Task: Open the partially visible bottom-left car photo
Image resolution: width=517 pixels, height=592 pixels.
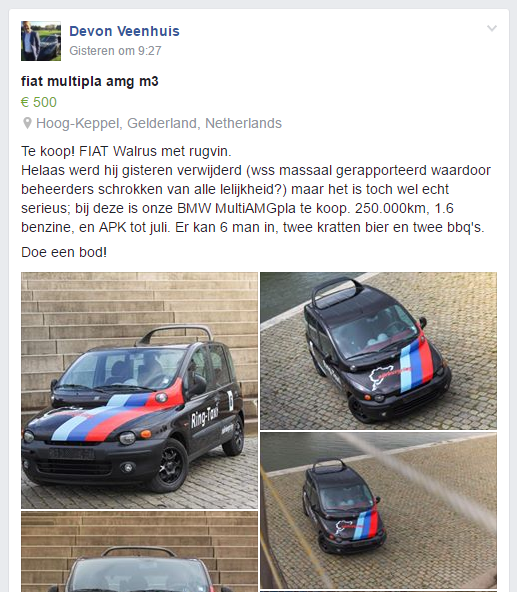Action: pyautogui.click(x=139, y=552)
